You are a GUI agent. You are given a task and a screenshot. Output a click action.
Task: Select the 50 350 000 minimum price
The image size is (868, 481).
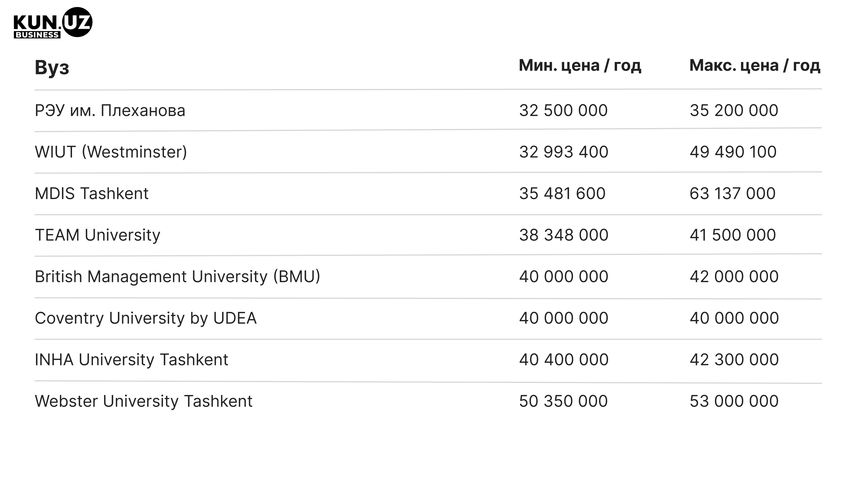[563, 401]
